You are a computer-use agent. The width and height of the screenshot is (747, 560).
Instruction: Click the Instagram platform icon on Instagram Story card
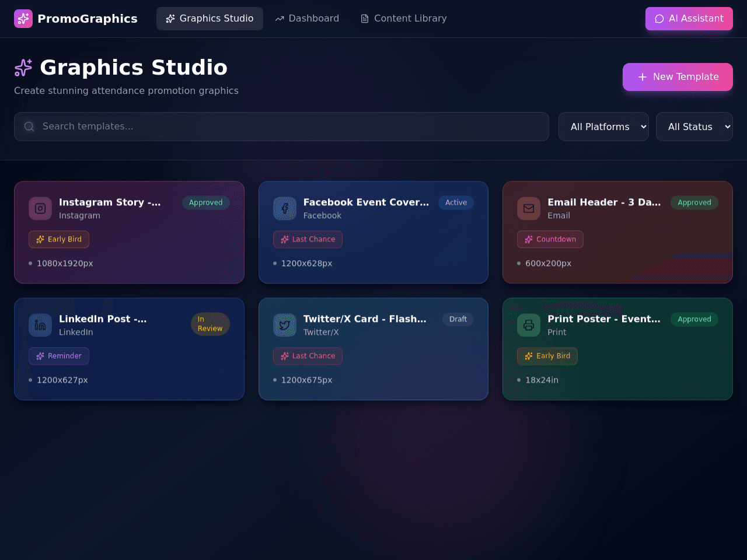click(x=40, y=208)
